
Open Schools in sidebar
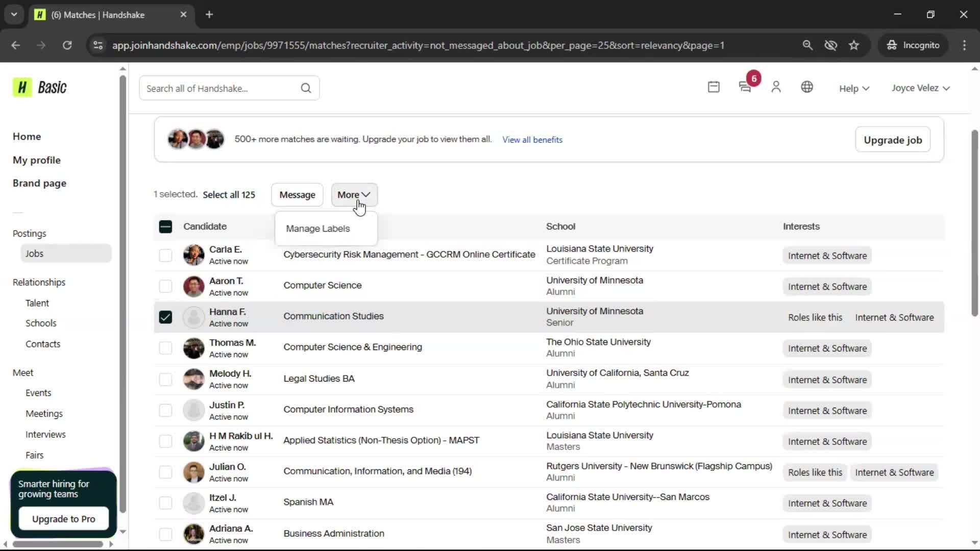click(41, 323)
